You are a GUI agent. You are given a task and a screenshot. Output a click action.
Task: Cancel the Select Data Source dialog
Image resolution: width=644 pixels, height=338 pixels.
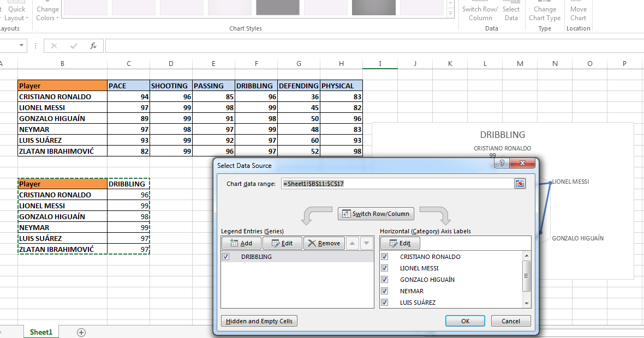[x=510, y=321]
